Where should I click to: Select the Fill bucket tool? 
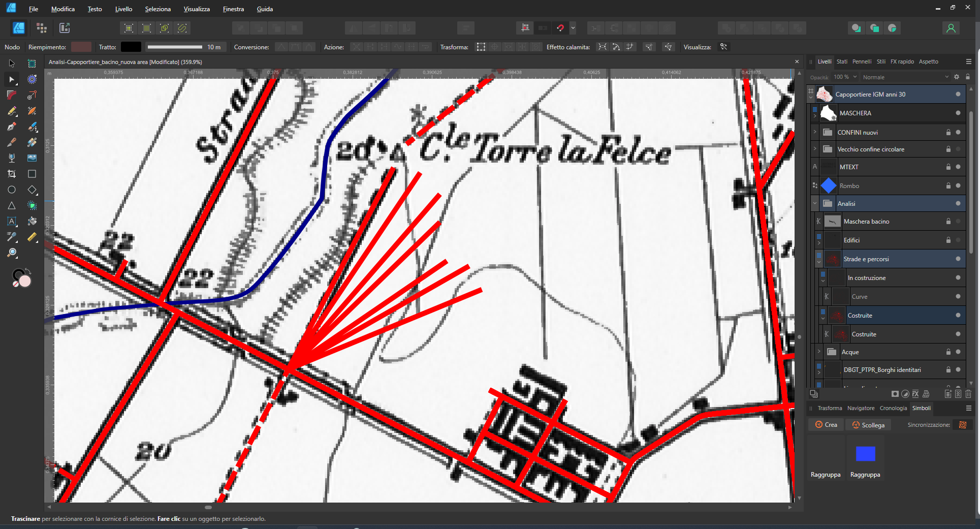(32, 221)
